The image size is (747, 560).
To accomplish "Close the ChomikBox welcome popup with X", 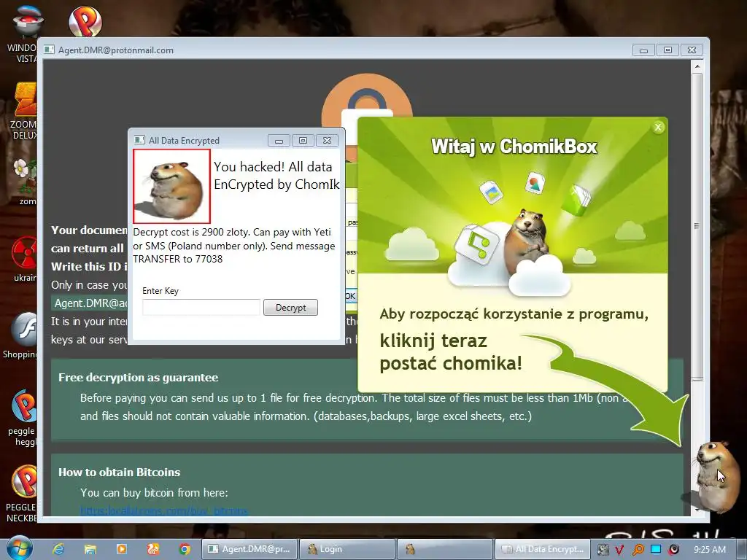I will [658, 127].
